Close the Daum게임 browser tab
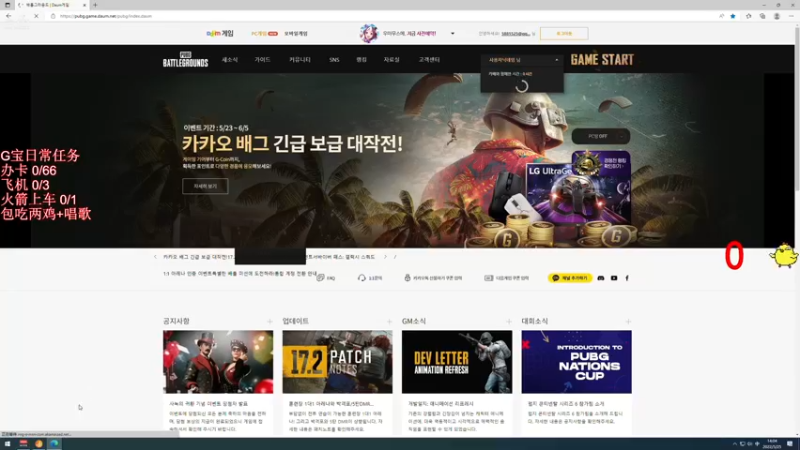Viewport: 800px width, 450px height. coord(84,5)
